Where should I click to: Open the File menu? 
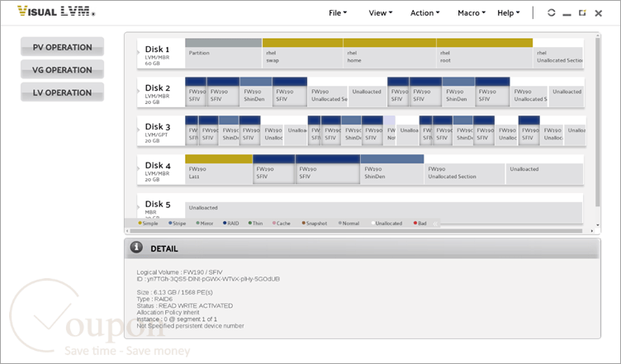(338, 12)
